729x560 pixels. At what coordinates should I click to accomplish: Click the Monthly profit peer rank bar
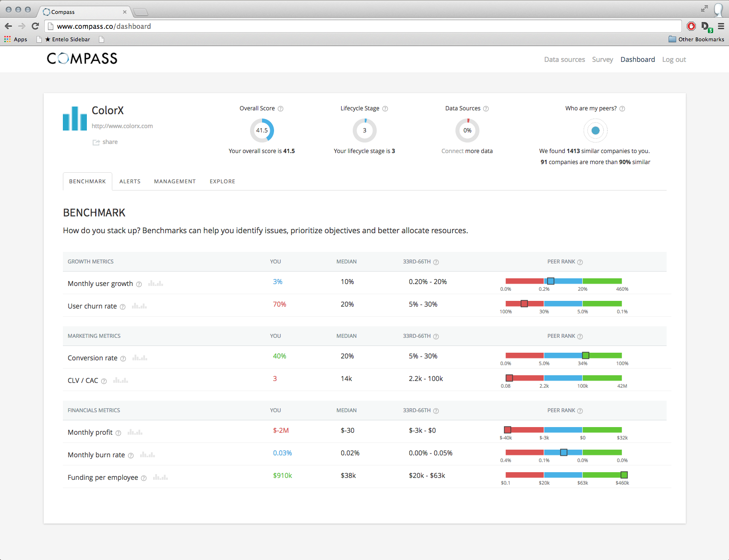point(563,430)
